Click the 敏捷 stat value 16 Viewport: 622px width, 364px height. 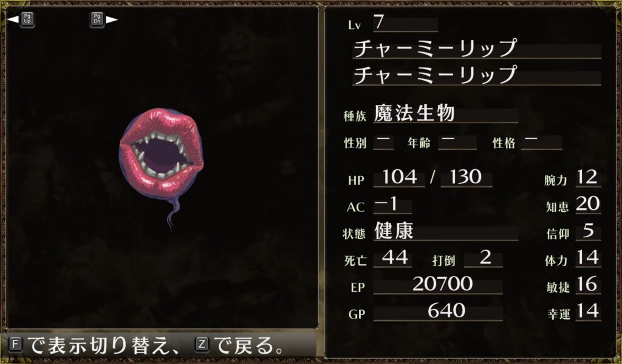coord(588,285)
